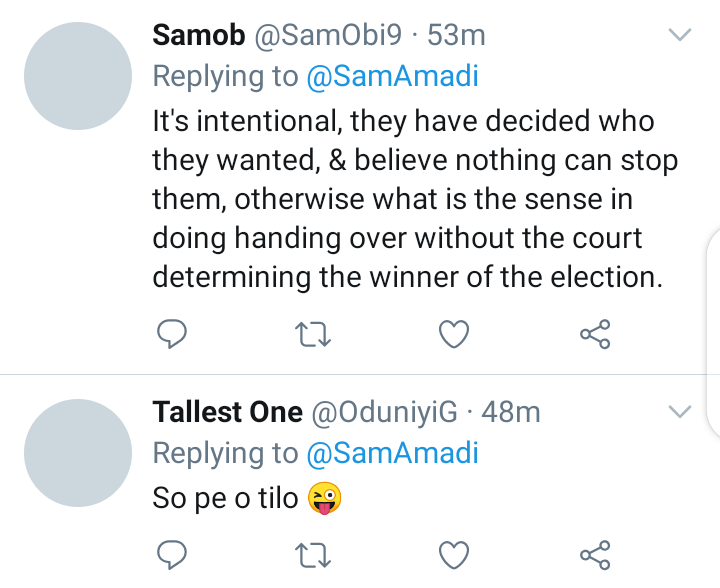Reply to Tallest One's tweet
This screenshot has width=720, height=588.
[172, 555]
